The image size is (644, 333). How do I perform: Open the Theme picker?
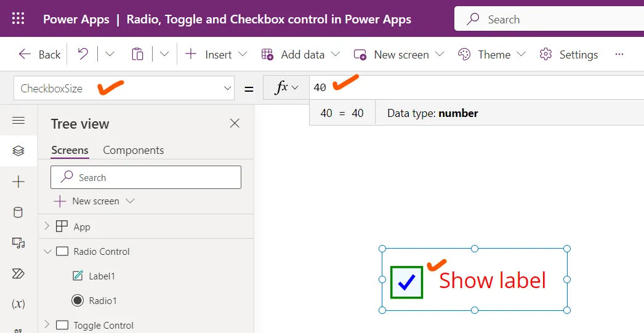pos(484,54)
